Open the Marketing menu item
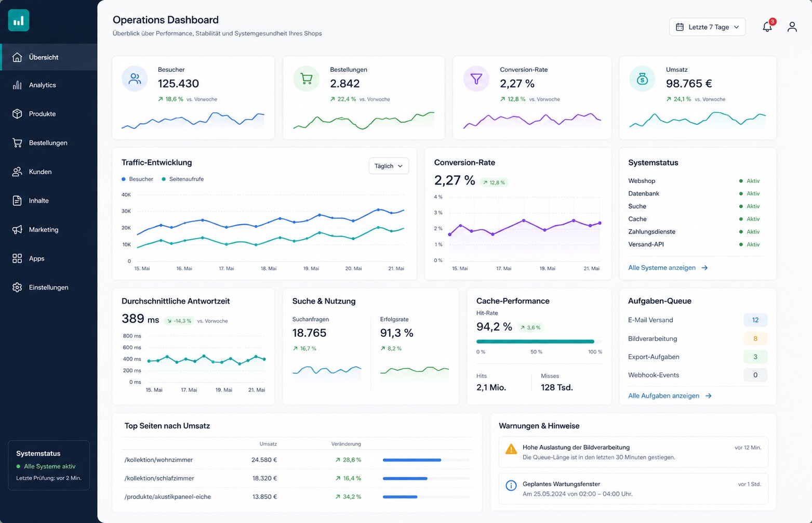Screen dimensions: 812x523 (49, 229)
